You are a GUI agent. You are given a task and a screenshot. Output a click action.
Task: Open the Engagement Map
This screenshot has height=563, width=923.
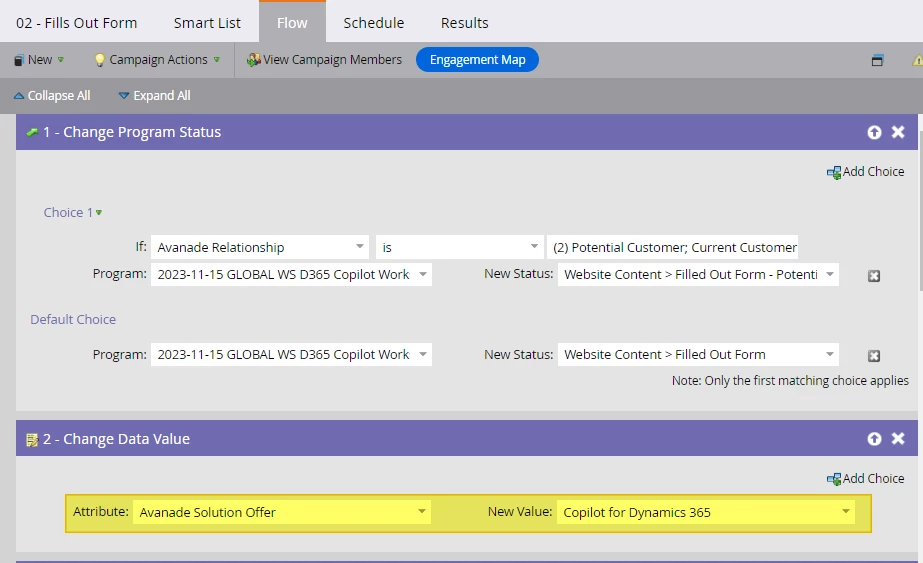point(477,59)
